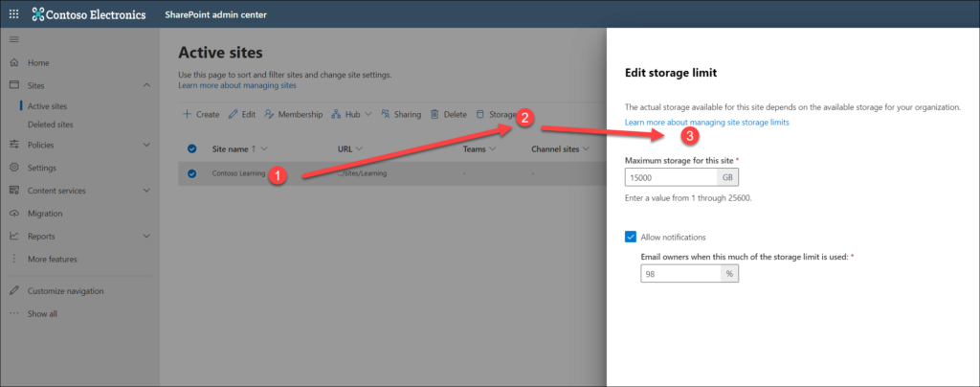Click the Sharing people icon
Viewport: 980px width, 387px height.
click(x=386, y=114)
